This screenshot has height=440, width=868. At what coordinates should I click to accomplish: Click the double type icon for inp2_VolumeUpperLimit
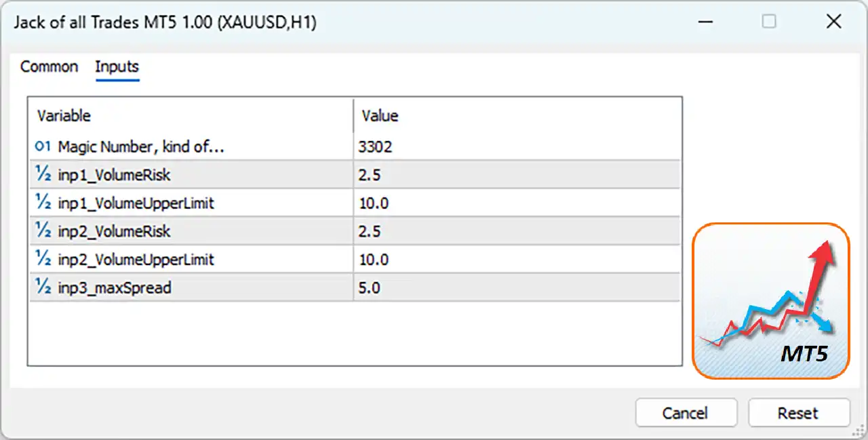pos(43,259)
